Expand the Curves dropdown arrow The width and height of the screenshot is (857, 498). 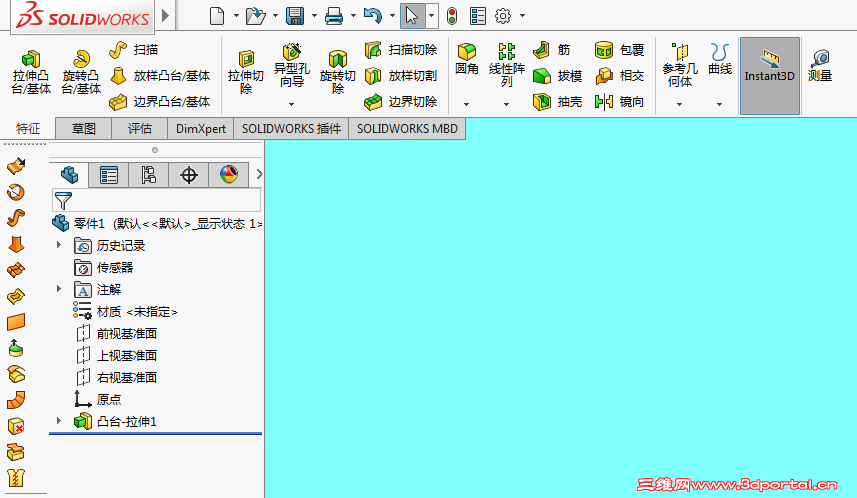point(719,104)
